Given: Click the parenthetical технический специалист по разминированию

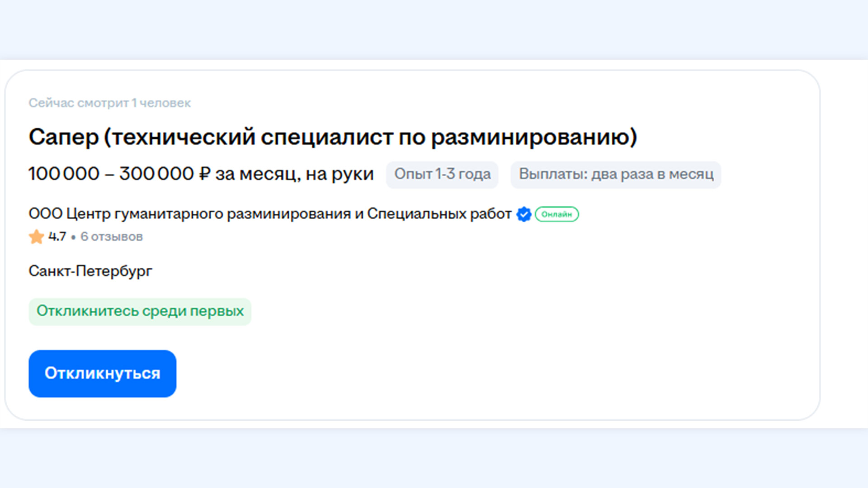Looking at the screenshot, I should pyautogui.click(x=370, y=136).
